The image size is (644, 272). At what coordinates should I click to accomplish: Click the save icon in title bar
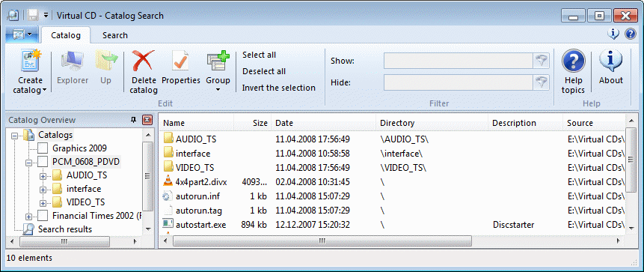[x=33, y=16]
